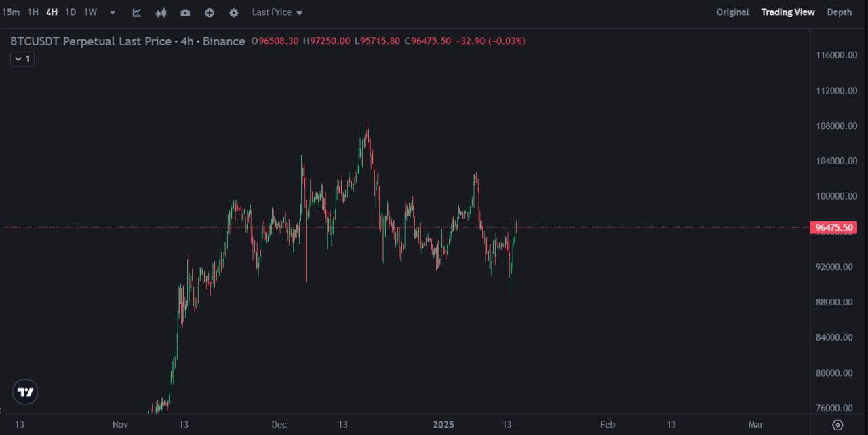Open chart settings gear icon
The width and height of the screenshot is (868, 435).
coord(233,12)
